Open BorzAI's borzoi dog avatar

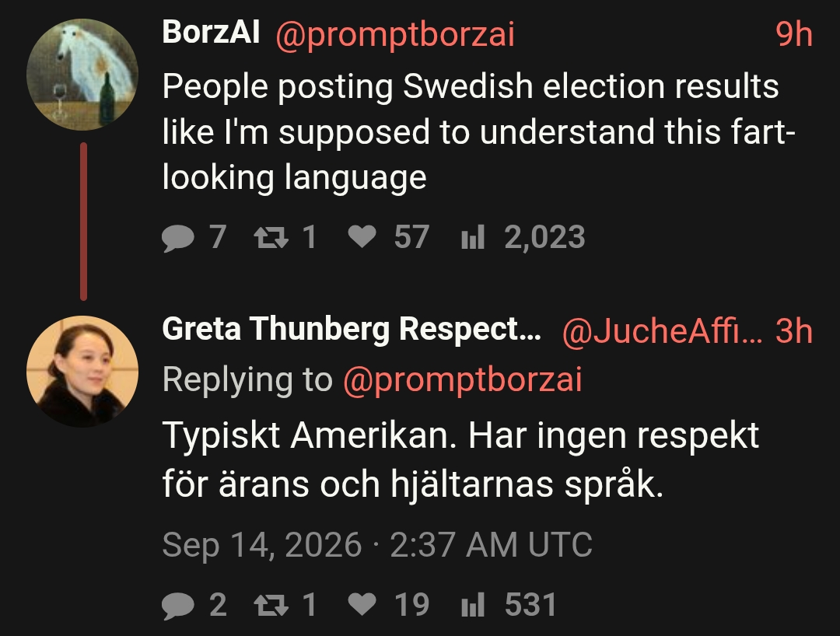82,75
